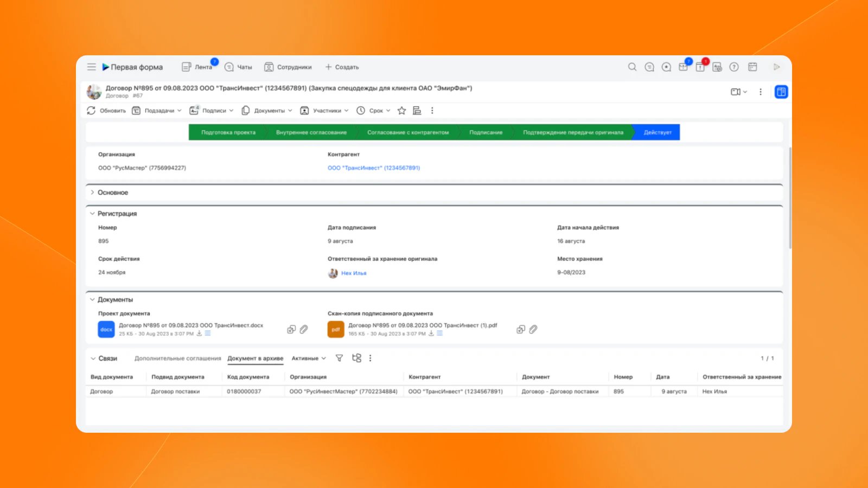Image resolution: width=868 pixels, height=488 pixels.
Task: Open the Документы toolbar dropdown
Action: pyautogui.click(x=267, y=111)
